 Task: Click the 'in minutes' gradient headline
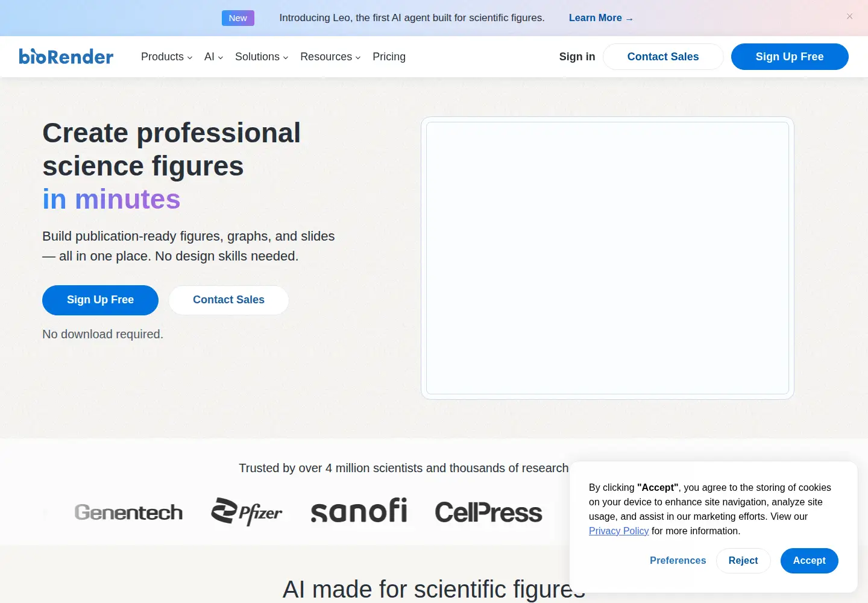(x=112, y=200)
